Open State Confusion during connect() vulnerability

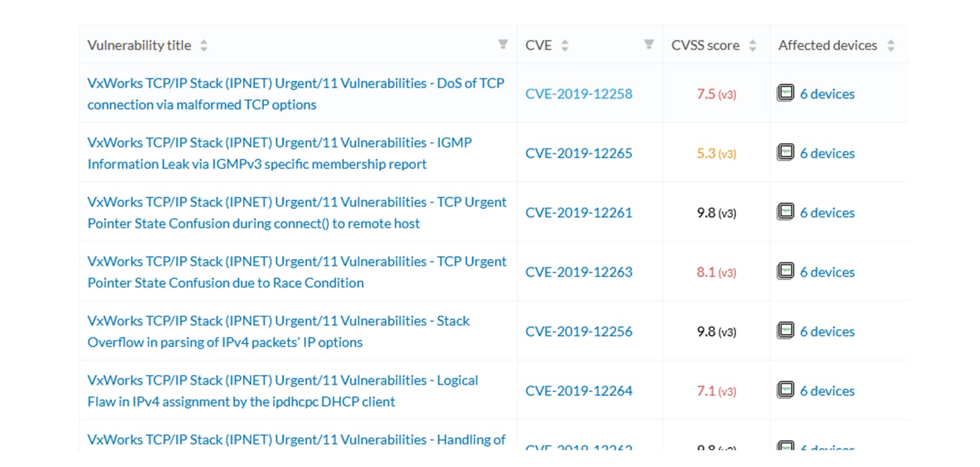click(297, 212)
